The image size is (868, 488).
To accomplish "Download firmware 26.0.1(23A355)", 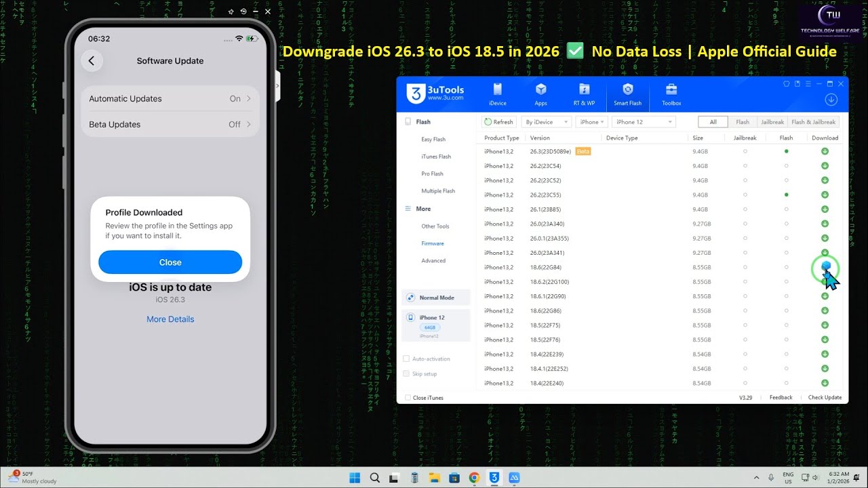I will pos(825,238).
